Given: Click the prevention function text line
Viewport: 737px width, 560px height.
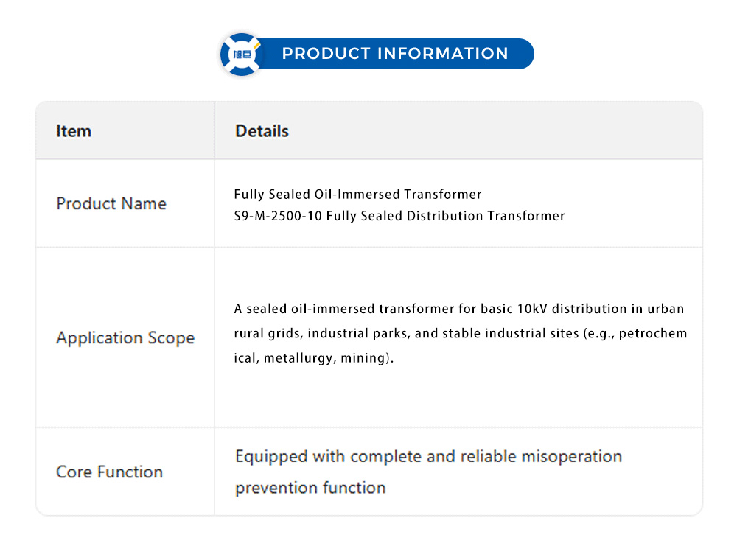Looking at the screenshot, I should click(x=310, y=488).
